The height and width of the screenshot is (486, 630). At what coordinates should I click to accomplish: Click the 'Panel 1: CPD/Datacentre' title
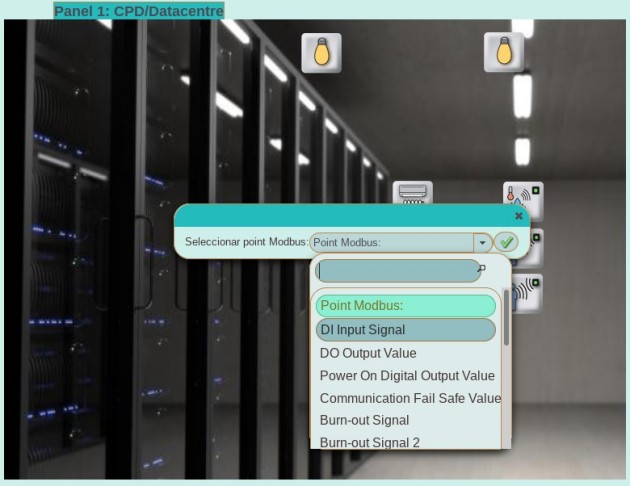139,11
